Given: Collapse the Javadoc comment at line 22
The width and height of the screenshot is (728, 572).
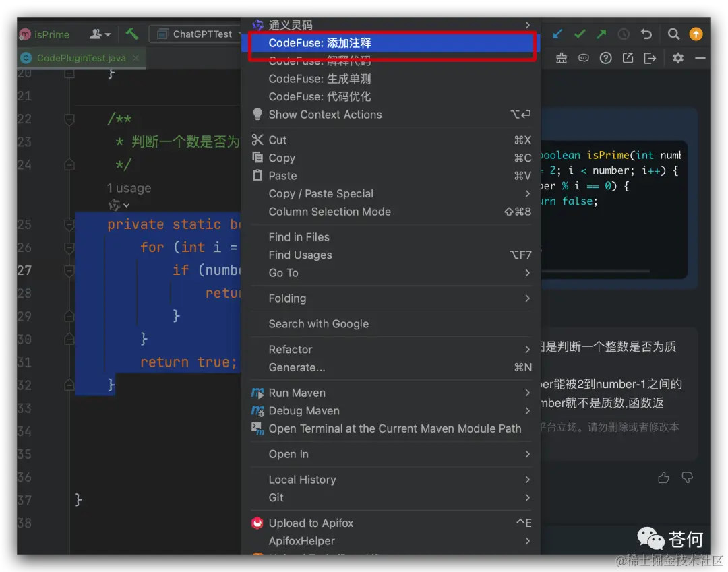Looking at the screenshot, I should [x=69, y=120].
